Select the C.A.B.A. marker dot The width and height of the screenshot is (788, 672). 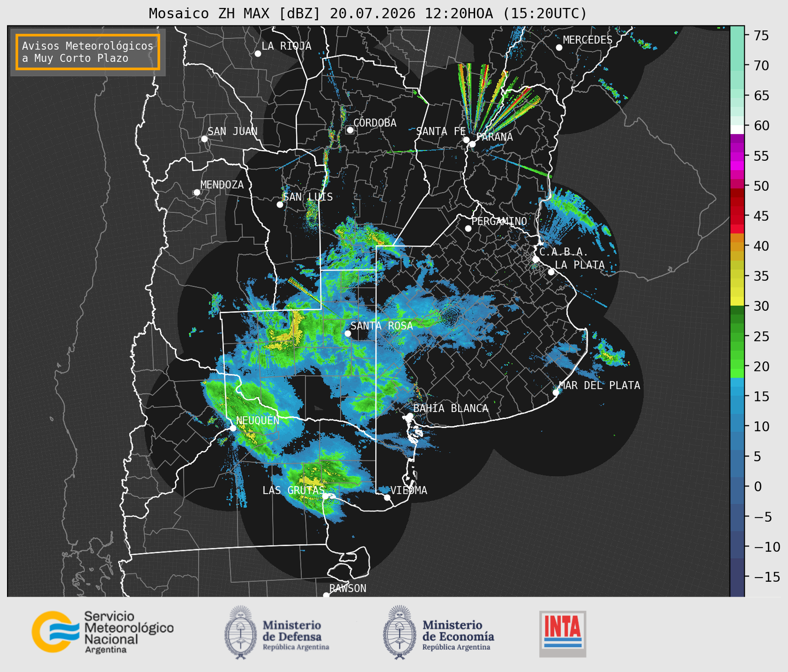536,259
